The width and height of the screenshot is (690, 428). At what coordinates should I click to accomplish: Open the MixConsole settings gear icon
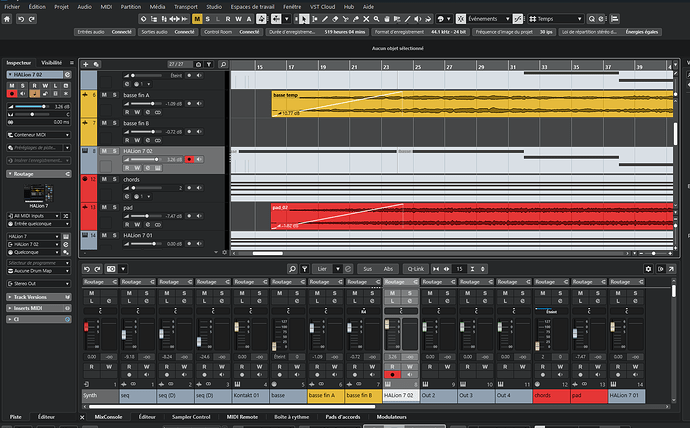click(648, 269)
